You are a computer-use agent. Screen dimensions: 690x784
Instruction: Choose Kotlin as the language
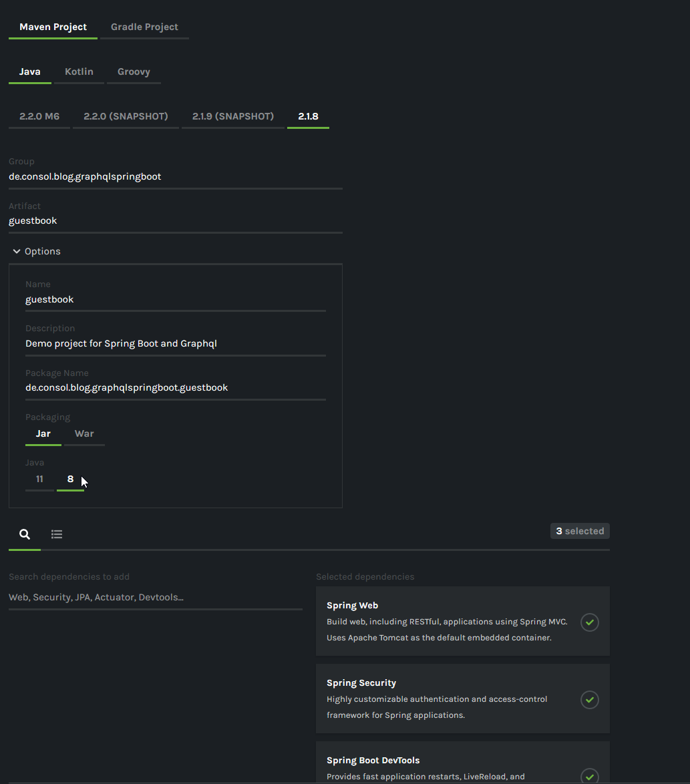point(79,72)
